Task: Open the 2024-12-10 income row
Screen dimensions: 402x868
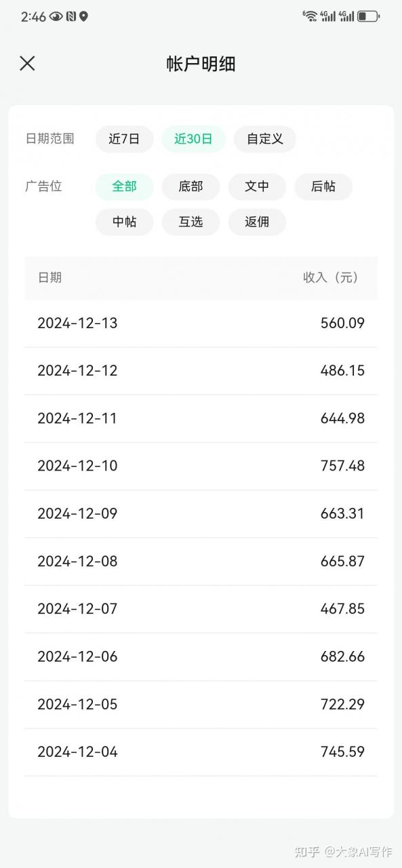Action: click(201, 466)
